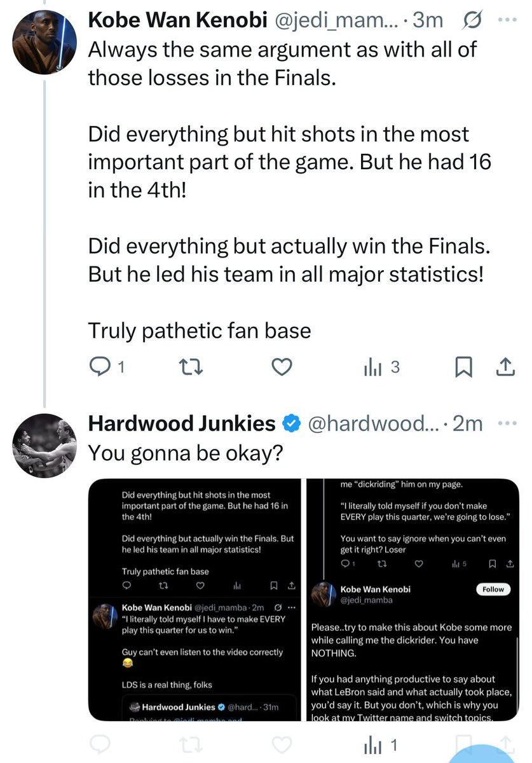The image size is (532, 763).
Task: Open the right attached screenshot image
Action: point(413,600)
